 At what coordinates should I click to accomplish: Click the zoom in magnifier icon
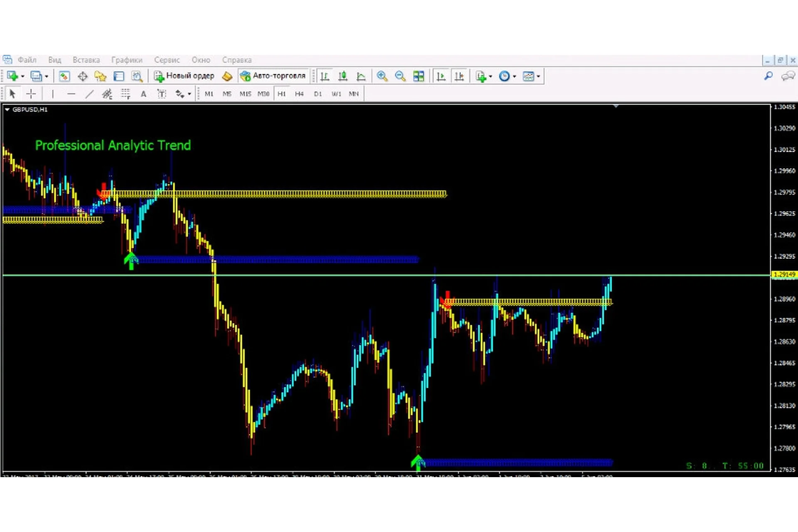click(x=382, y=76)
